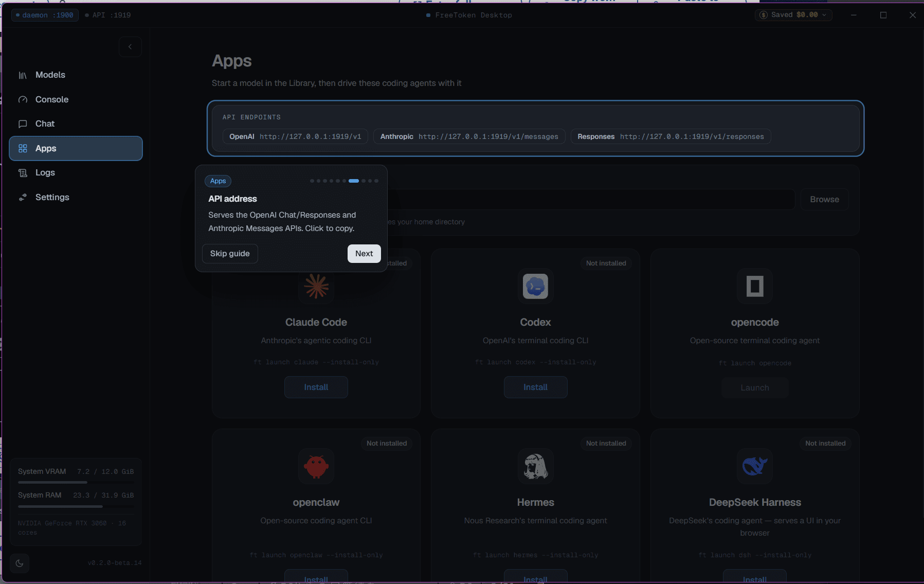Open the Models section in the sidebar
The height and width of the screenshot is (584, 924).
[76, 75]
